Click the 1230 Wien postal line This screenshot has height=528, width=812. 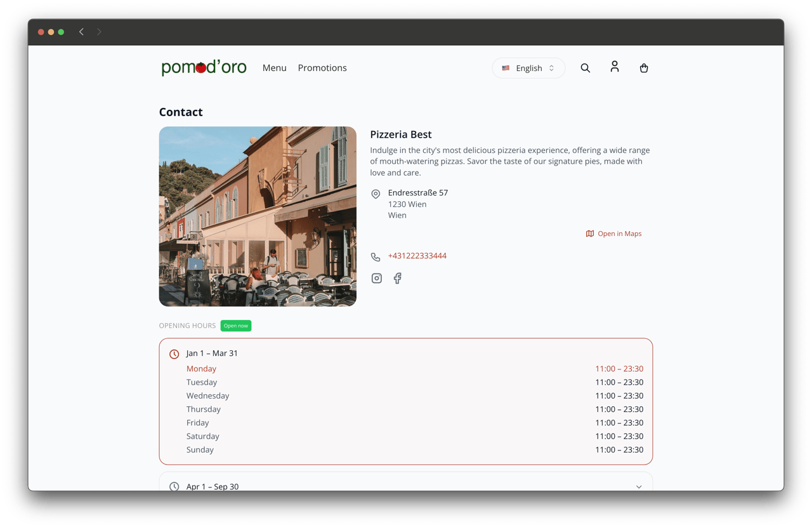coord(407,204)
